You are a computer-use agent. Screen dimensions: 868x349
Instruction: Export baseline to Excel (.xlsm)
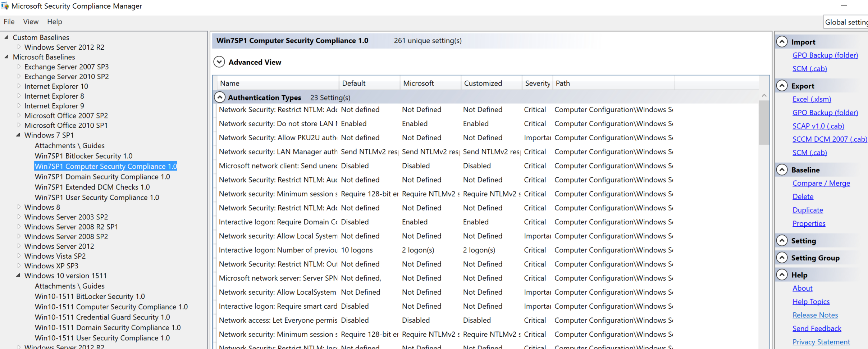(x=812, y=99)
